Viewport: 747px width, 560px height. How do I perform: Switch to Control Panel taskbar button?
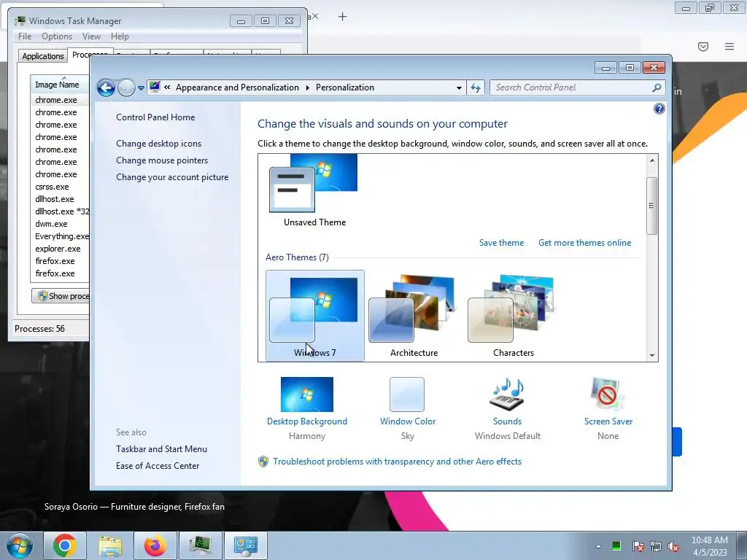coord(246,545)
